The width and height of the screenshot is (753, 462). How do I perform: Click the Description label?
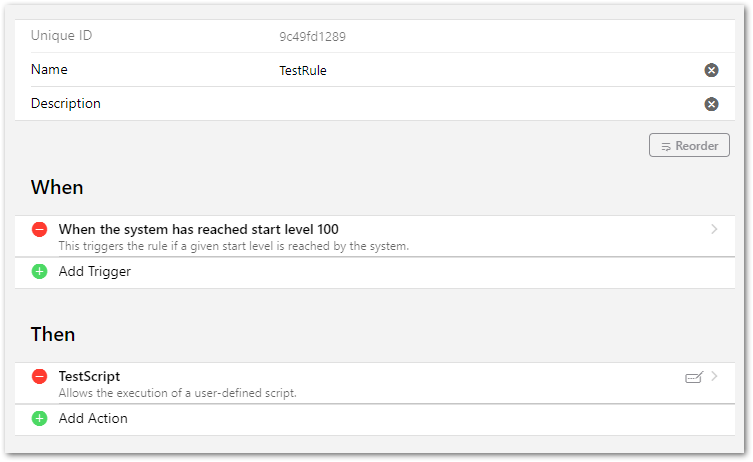(x=66, y=104)
